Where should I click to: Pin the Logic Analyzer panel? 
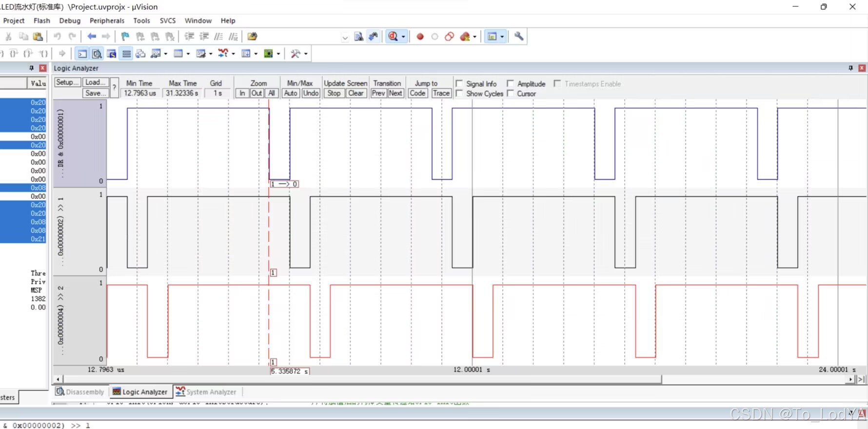[850, 68]
